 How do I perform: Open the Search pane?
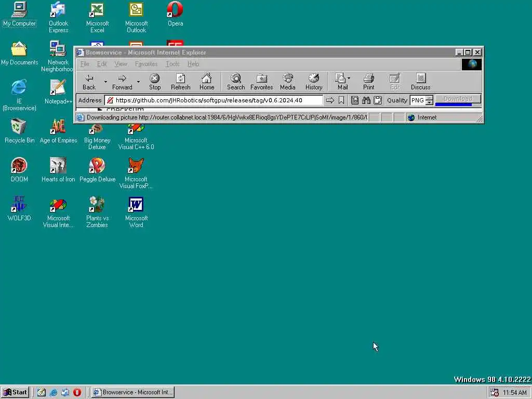coord(236,82)
